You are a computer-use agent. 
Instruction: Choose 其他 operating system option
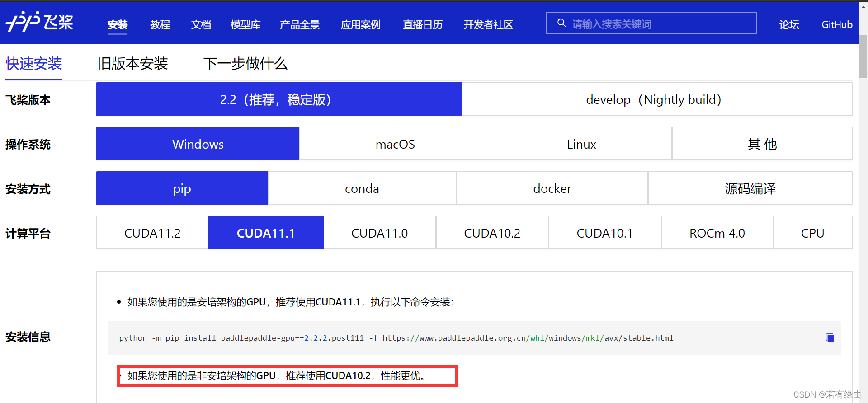click(x=762, y=144)
